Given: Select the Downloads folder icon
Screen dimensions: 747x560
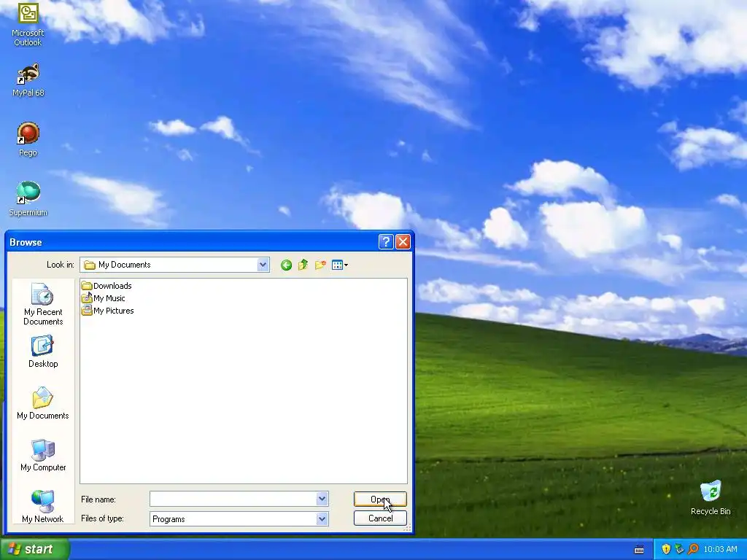Looking at the screenshot, I should (86, 286).
